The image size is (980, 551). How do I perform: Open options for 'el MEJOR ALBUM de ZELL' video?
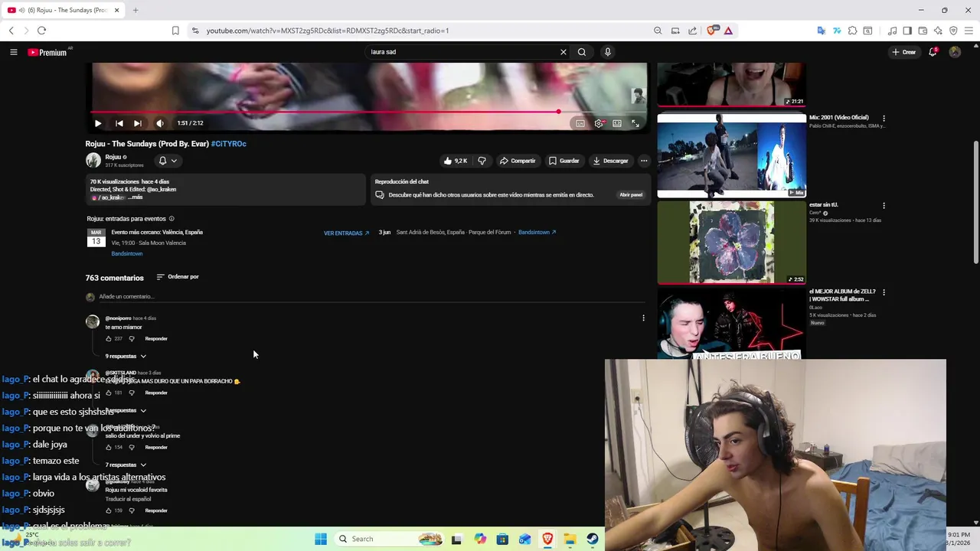click(884, 292)
